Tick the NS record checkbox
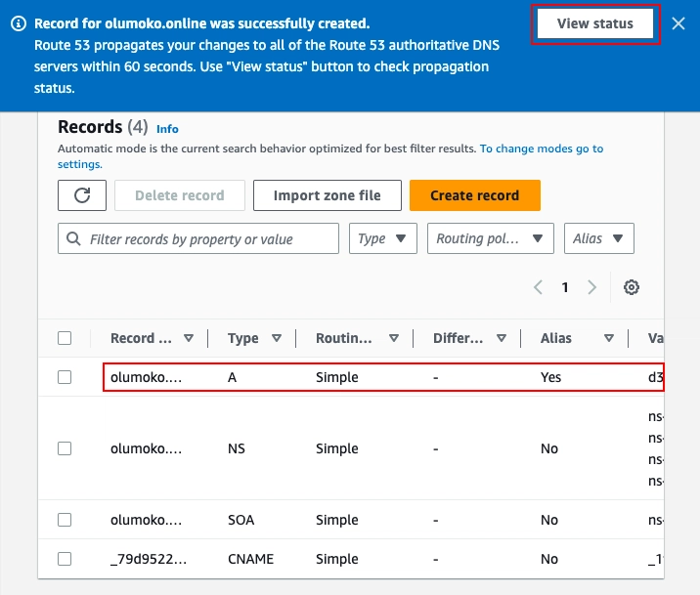Viewport: 700px width, 595px height. (x=65, y=448)
